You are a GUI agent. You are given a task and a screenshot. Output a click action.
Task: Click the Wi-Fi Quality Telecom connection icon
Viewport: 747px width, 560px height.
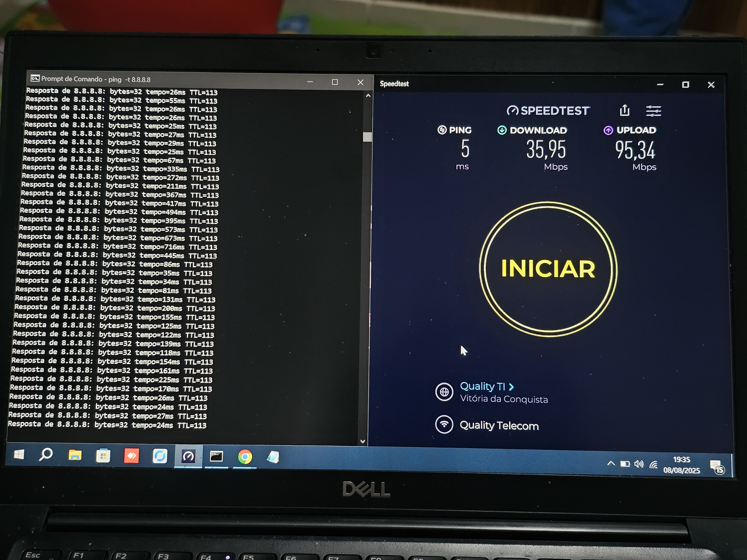coord(444,424)
